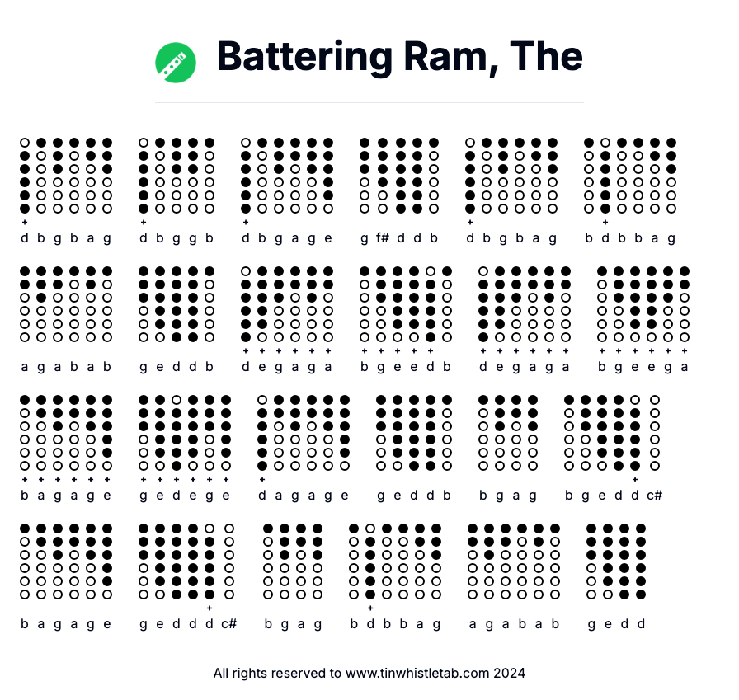
Task: Select the "d b g a g e" fingering diagram
Action: pos(287,176)
